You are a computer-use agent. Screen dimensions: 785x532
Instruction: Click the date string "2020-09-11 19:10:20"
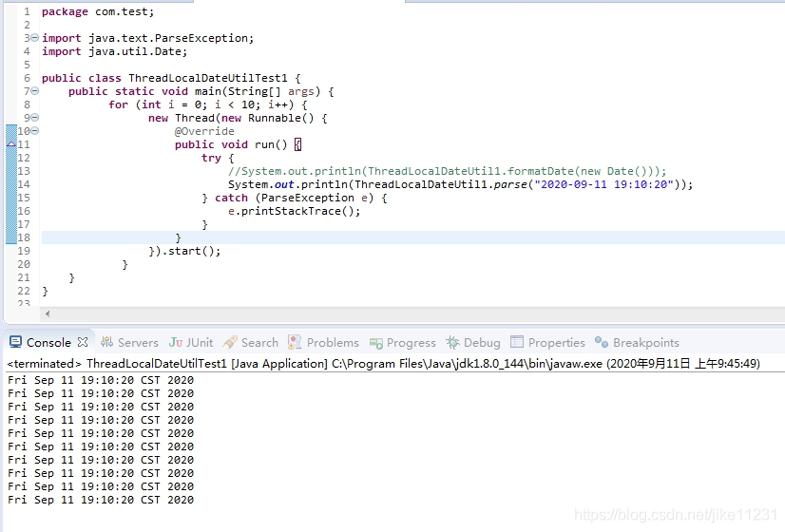tap(603, 184)
